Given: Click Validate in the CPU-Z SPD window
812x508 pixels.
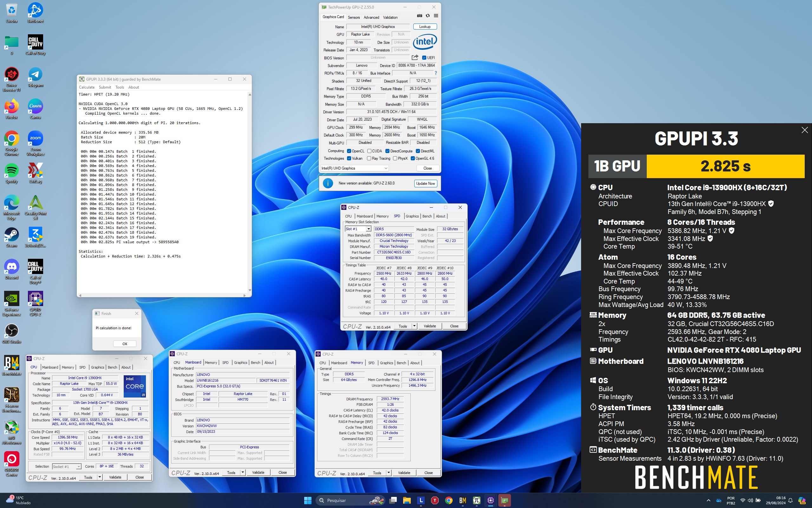Looking at the screenshot, I should point(429,326).
